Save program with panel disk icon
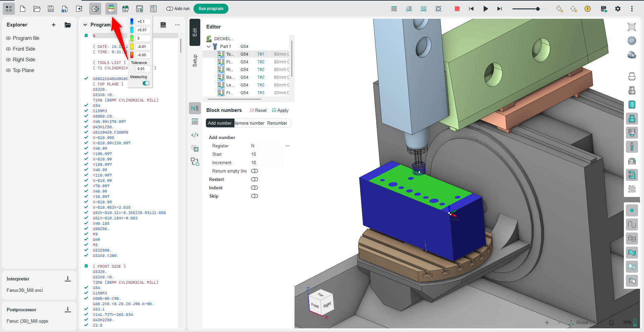 (x=163, y=25)
